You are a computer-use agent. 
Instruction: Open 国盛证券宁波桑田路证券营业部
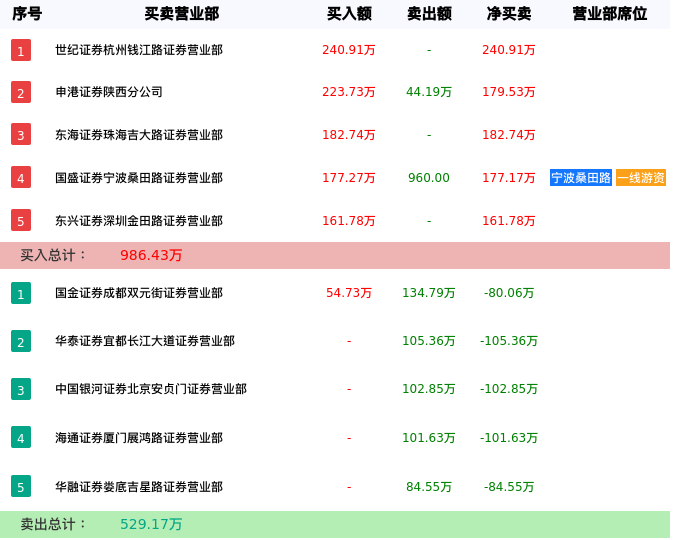(x=139, y=178)
